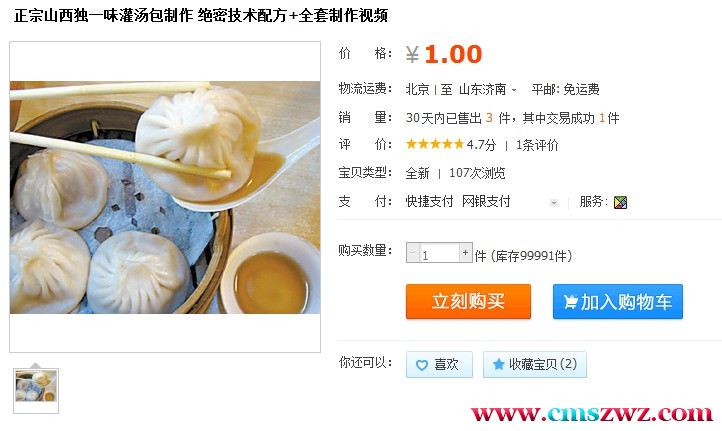Image resolution: width=722 pixels, height=431 pixels.
Task: Click the heart icon on 喜欢 button
Action: pyautogui.click(x=421, y=365)
